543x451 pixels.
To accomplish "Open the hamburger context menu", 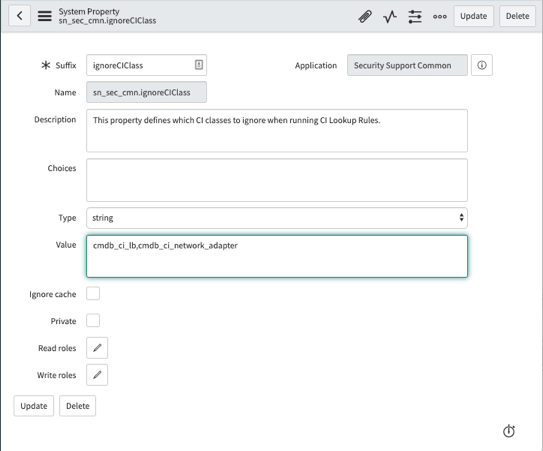I will (x=45, y=16).
